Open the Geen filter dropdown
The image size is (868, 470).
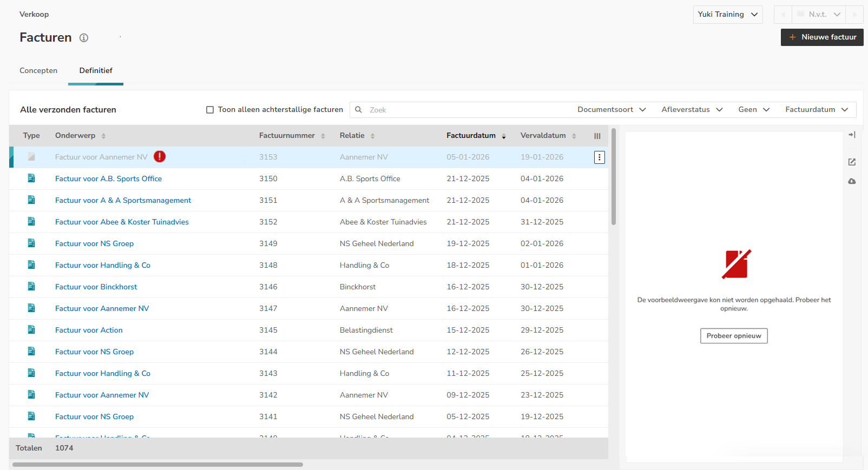tap(754, 110)
